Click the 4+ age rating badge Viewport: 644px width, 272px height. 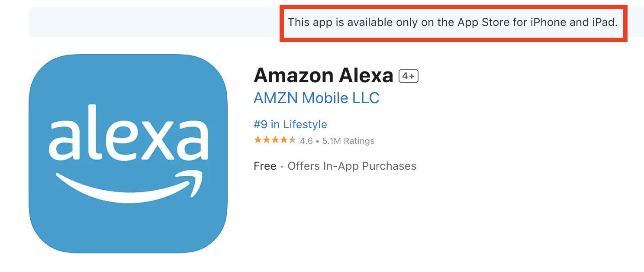pyautogui.click(x=408, y=75)
